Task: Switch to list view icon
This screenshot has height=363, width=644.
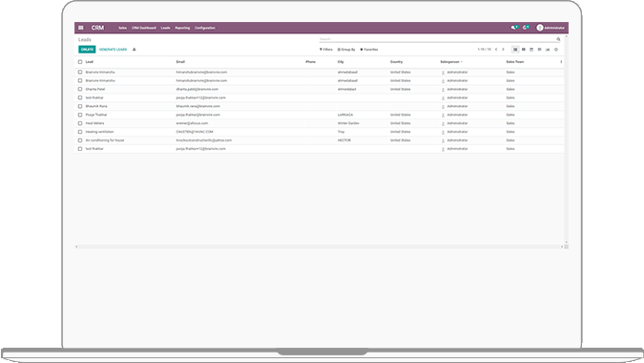Action: pyautogui.click(x=515, y=50)
